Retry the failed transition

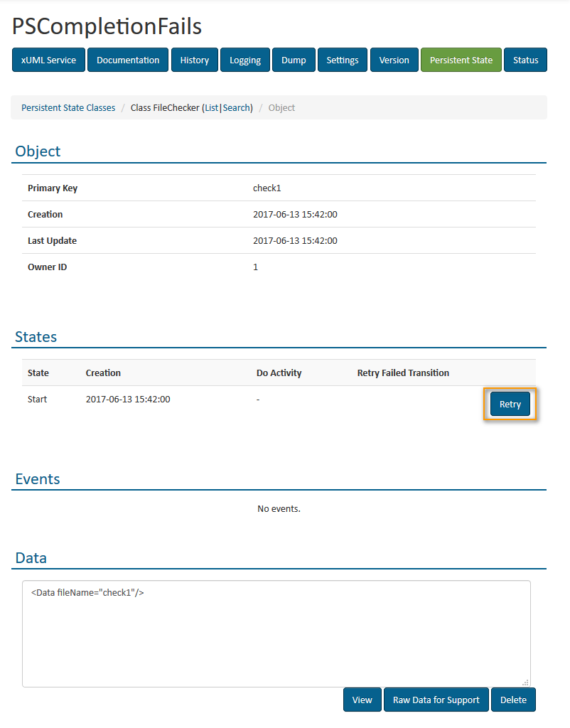[510, 405]
